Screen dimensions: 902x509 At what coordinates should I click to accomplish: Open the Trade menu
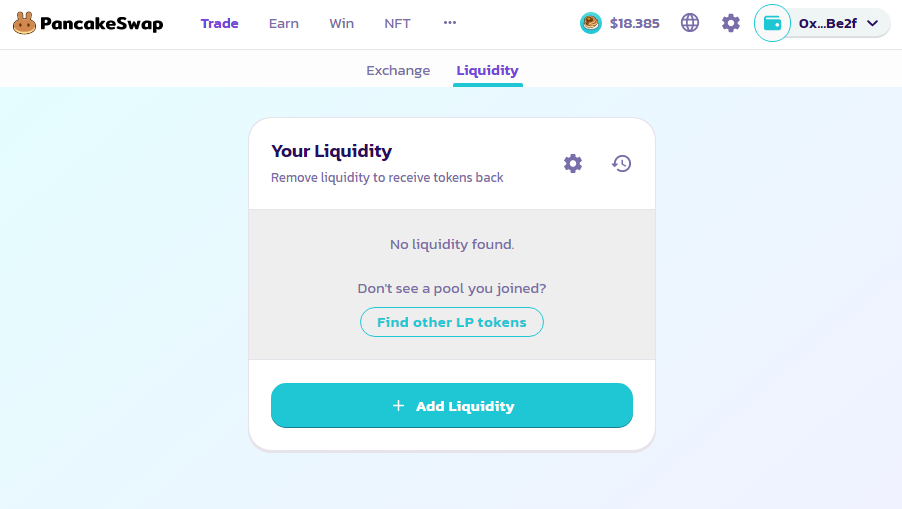pos(219,23)
